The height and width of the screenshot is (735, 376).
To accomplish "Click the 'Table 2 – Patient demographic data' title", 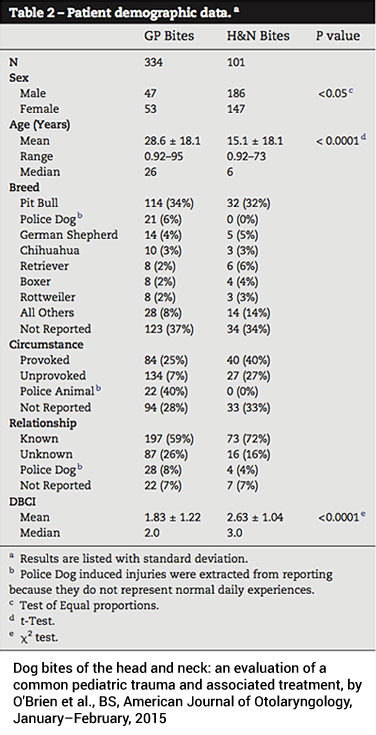I will (x=117, y=12).
